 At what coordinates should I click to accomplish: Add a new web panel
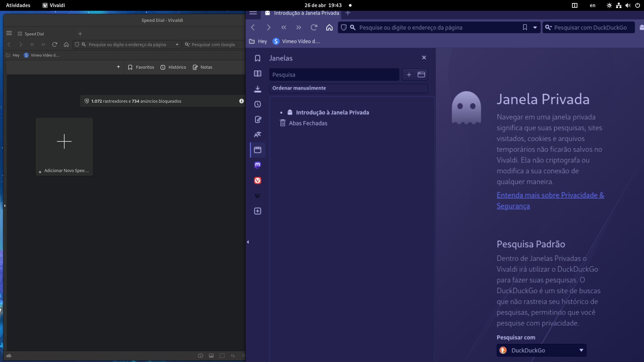(x=257, y=211)
